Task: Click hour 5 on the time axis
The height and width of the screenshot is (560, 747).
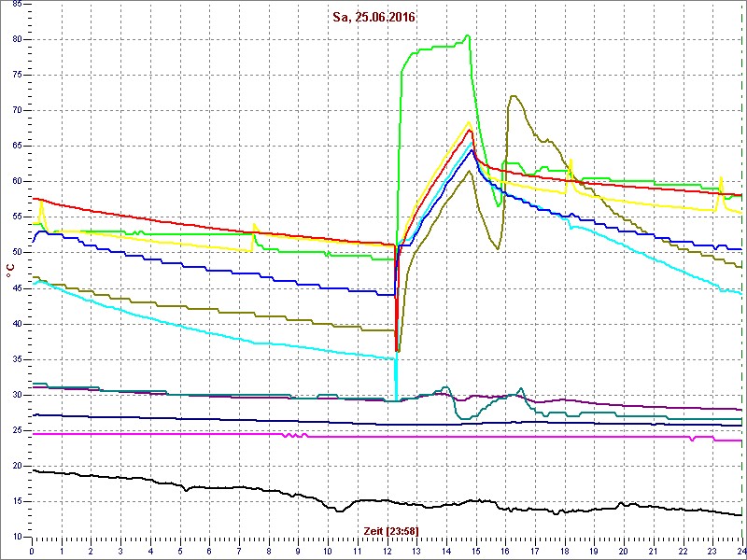Action: [x=180, y=551]
